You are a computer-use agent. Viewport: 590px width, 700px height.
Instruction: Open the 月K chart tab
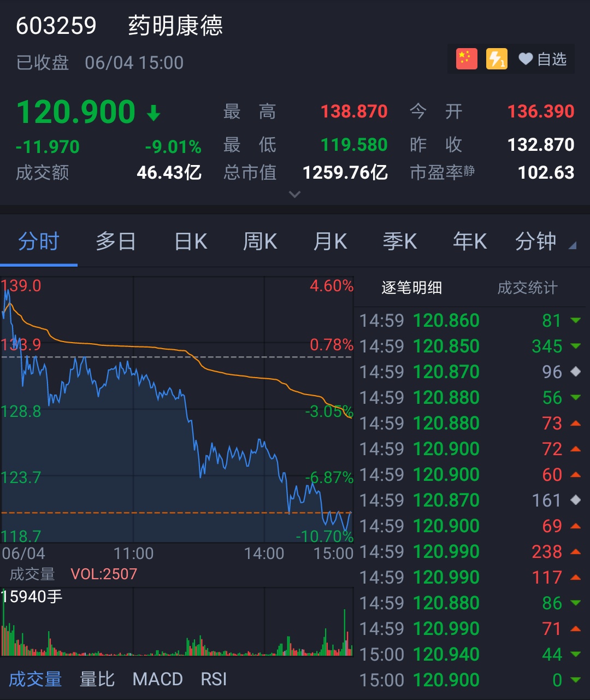point(330,241)
